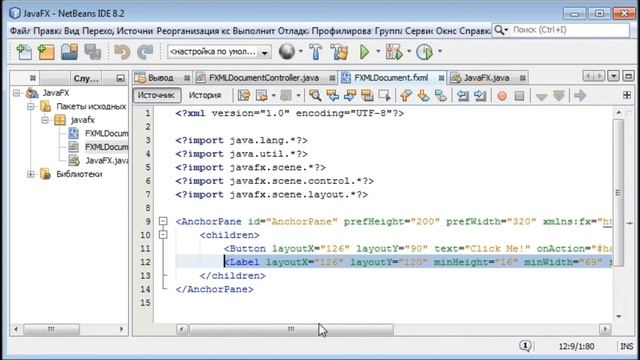Click the Previous Bookmark icon

(x=406, y=96)
